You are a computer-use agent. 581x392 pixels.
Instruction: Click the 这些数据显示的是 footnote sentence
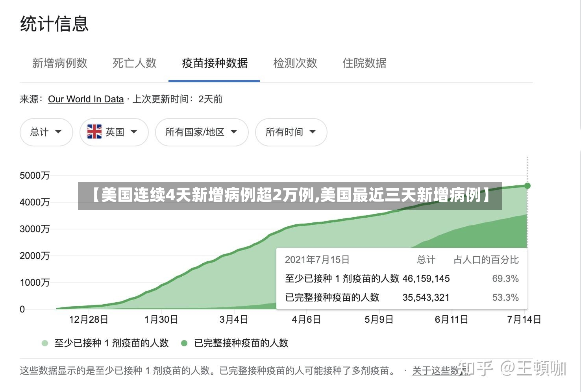click(x=209, y=371)
